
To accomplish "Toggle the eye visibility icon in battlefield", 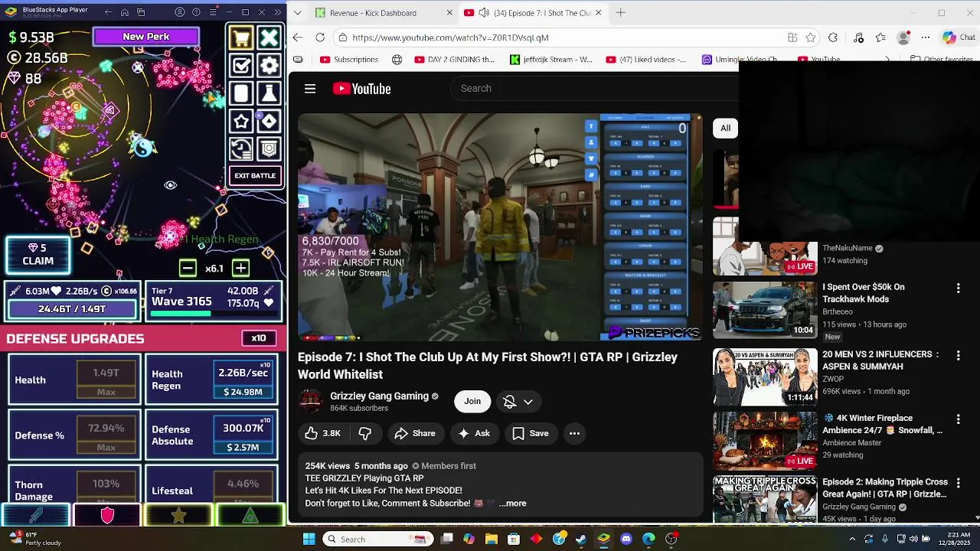I will [x=170, y=185].
